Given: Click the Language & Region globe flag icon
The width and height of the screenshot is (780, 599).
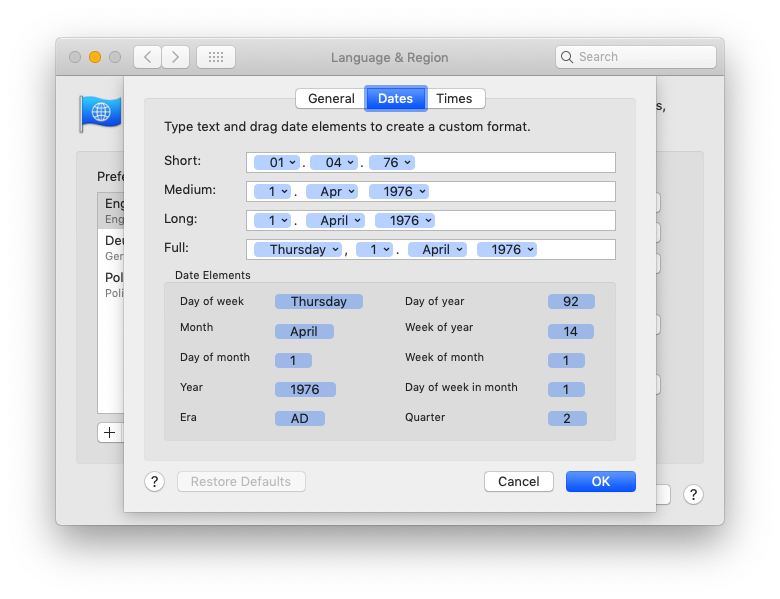Looking at the screenshot, I should [x=100, y=113].
